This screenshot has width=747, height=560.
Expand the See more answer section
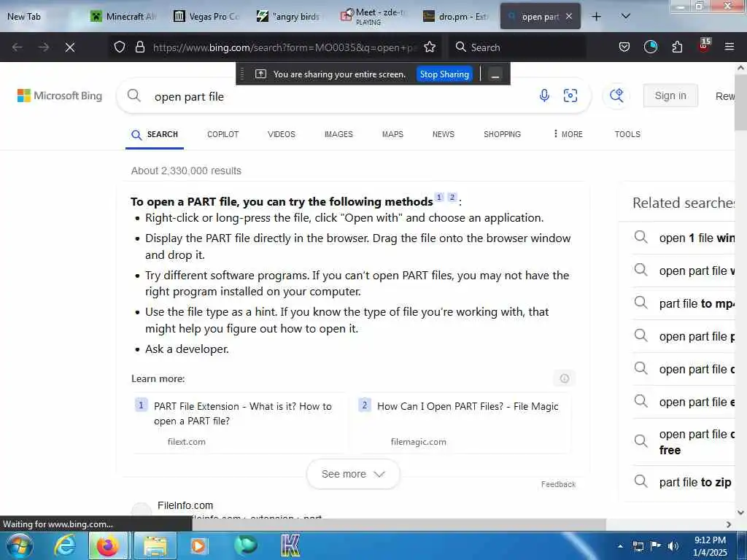click(x=353, y=474)
